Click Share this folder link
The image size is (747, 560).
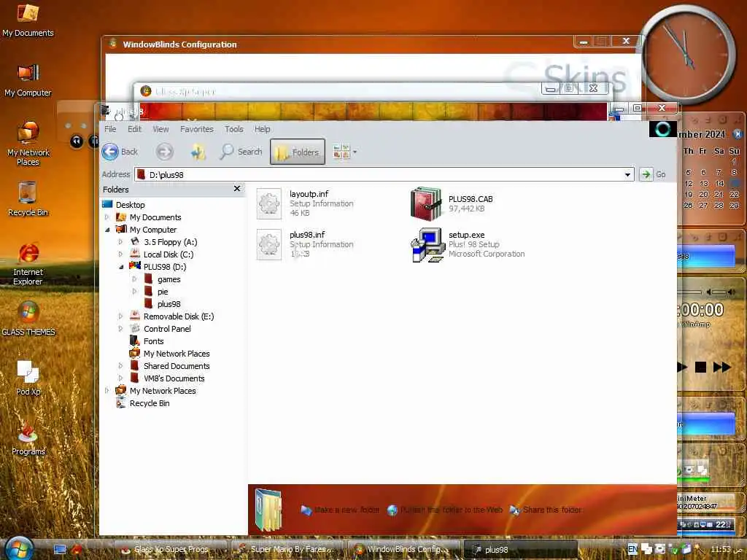pyautogui.click(x=546, y=510)
